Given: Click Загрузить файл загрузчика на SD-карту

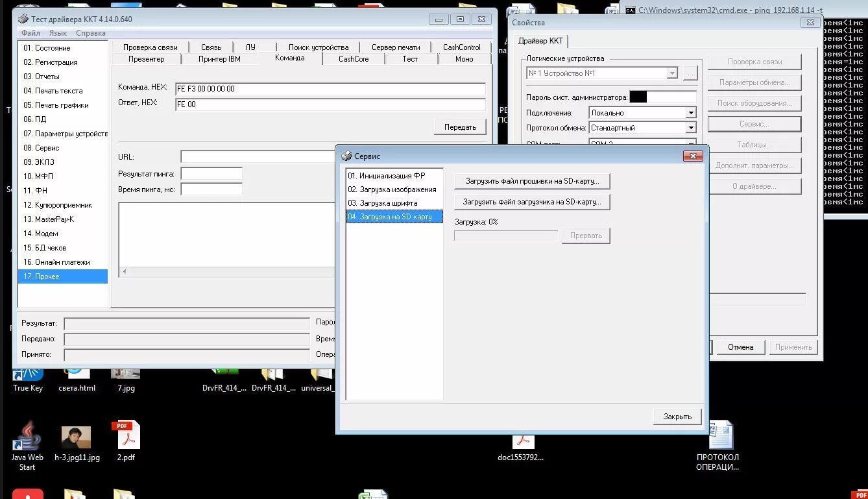Looking at the screenshot, I should coord(532,202).
